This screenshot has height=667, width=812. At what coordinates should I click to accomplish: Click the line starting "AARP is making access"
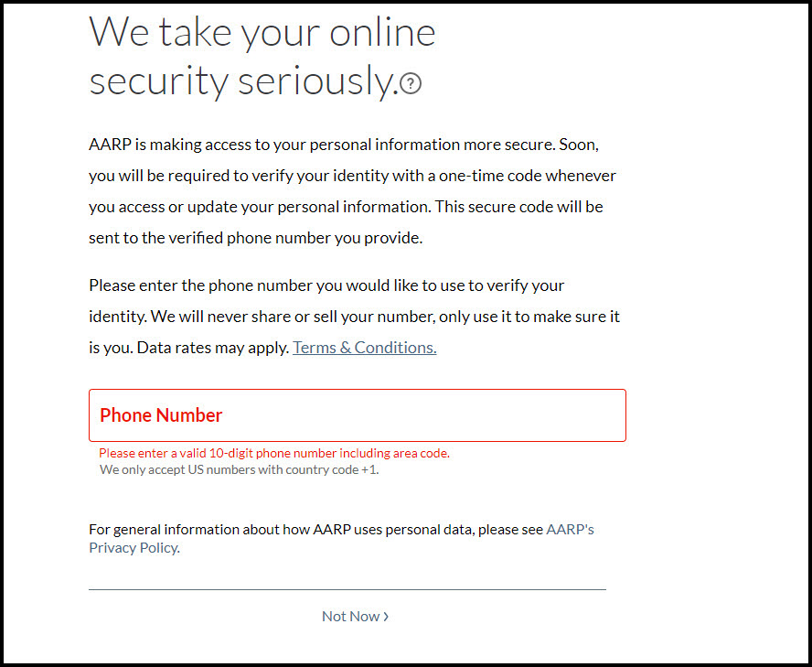pos(343,145)
